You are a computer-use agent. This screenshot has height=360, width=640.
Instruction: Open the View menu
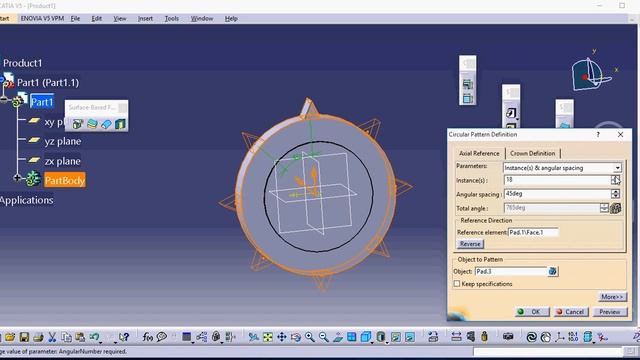click(x=120, y=19)
